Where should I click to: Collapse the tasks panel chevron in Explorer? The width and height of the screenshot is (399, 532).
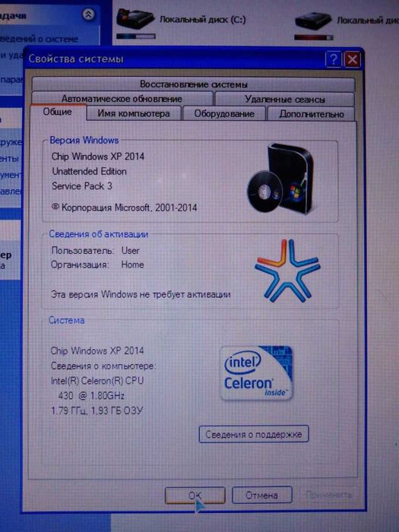[x=88, y=14]
